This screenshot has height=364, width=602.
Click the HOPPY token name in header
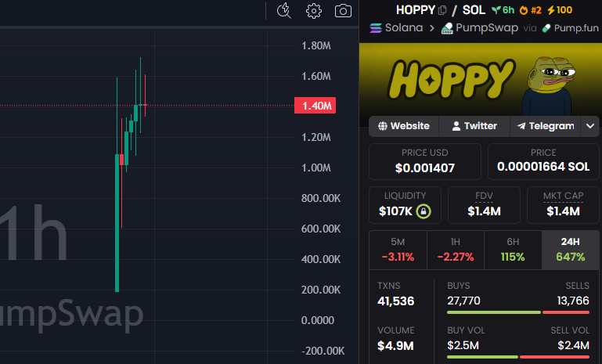pos(416,10)
